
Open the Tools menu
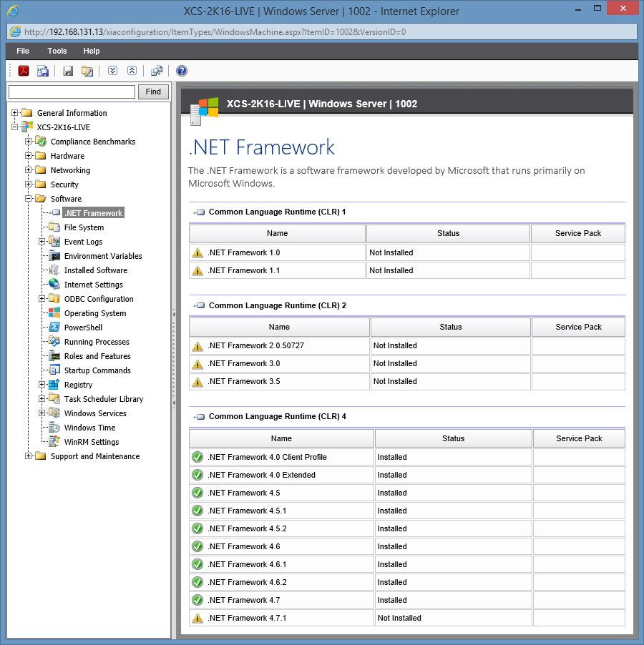tap(57, 51)
